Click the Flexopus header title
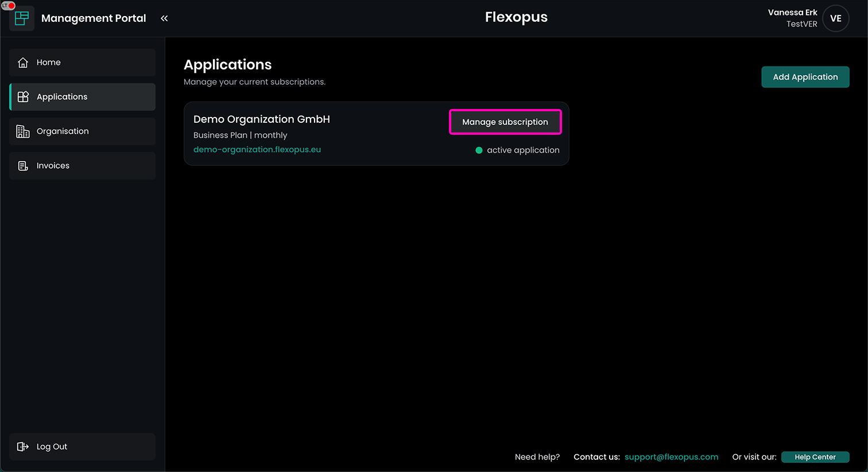The width and height of the screenshot is (868, 472). pyautogui.click(x=516, y=17)
